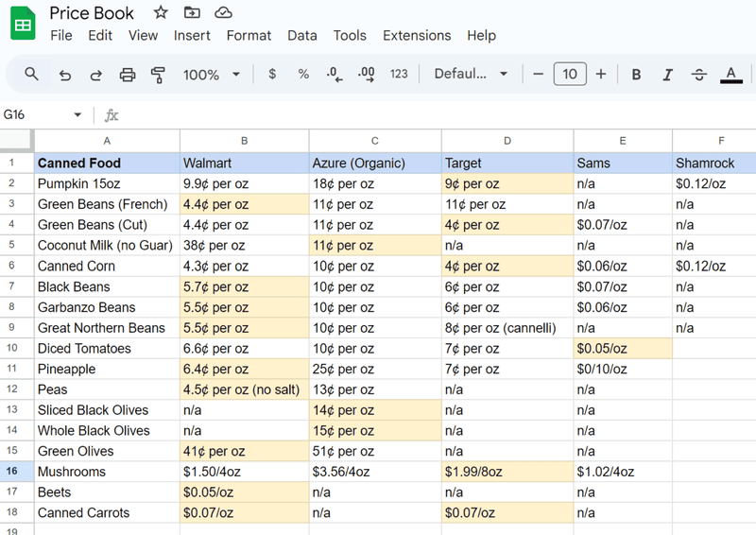Toggle bold formatting

pyautogui.click(x=636, y=75)
